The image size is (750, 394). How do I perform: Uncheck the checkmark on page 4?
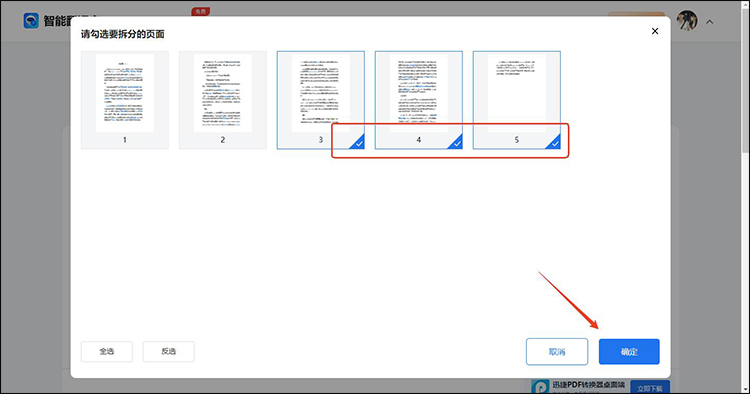456,142
